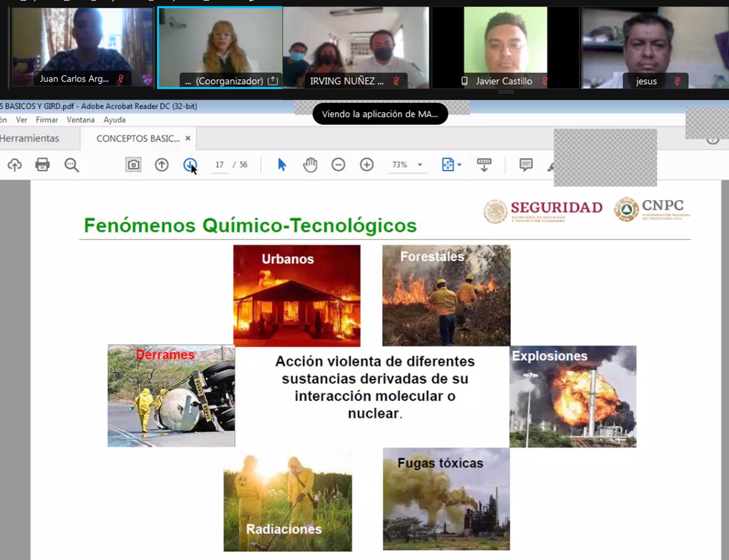
Task: Activate the selection arrow tool
Action: point(282,165)
